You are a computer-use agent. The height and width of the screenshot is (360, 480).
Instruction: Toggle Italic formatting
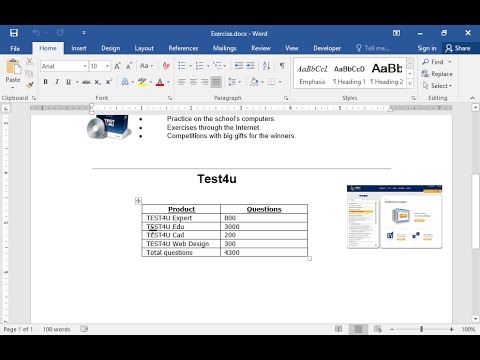(x=57, y=82)
